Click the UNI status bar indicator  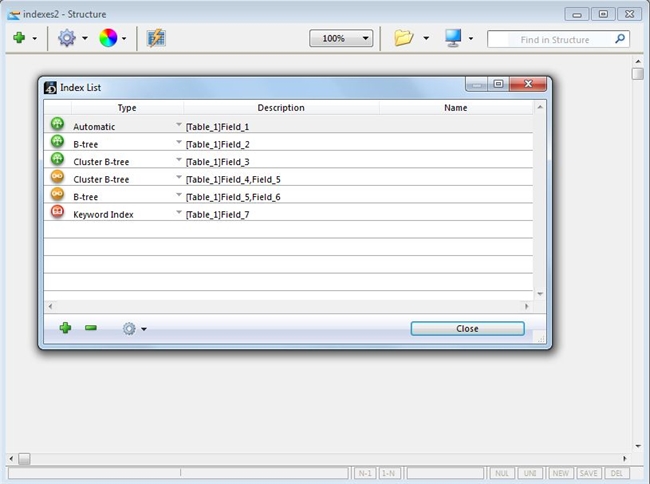click(530, 473)
